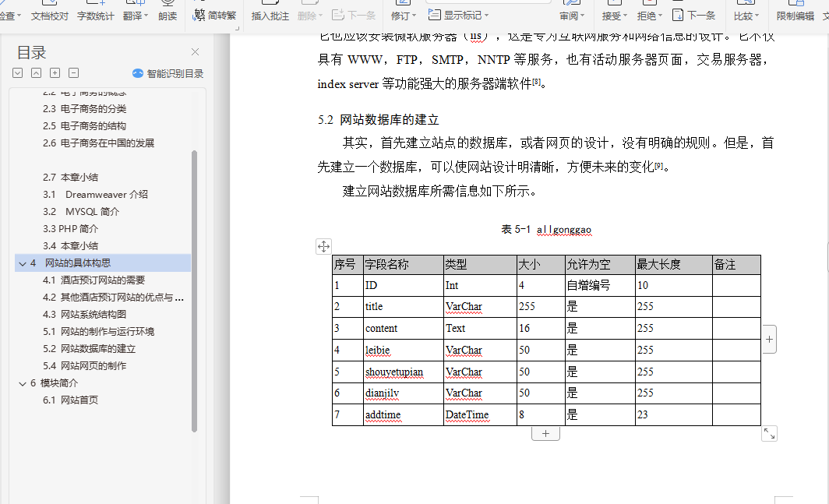
Task: Go to outline item 2.6 电子商务在中国的发展
Action: click(98, 143)
